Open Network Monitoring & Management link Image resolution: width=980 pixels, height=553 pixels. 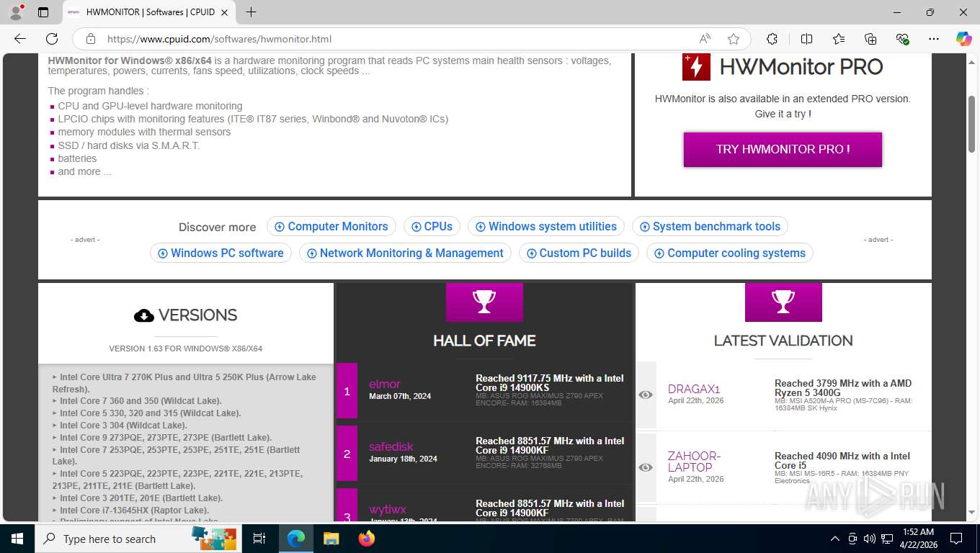[405, 253]
